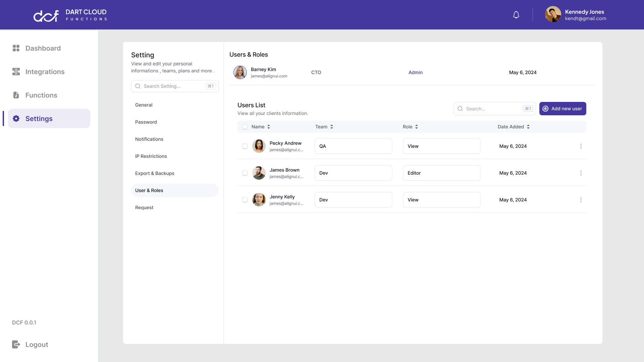Click the DCF logo in the header
Screen dimensions: 644x362
click(x=46, y=15)
